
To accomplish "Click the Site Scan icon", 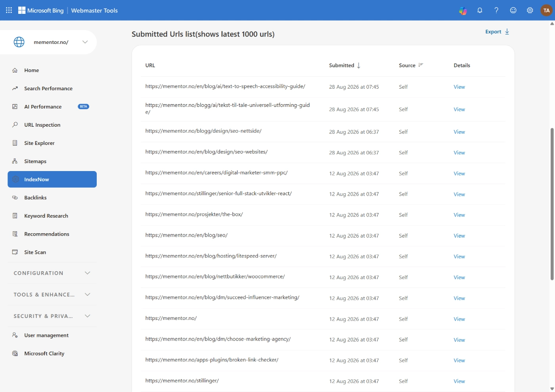I will tap(15, 252).
